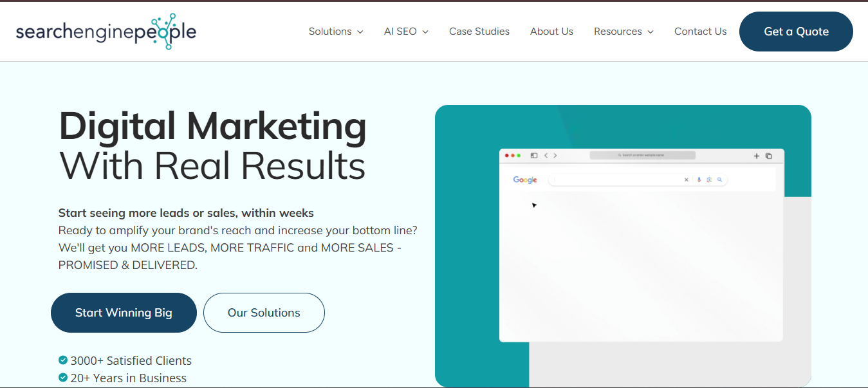Image resolution: width=868 pixels, height=388 pixels.
Task: Click the clear X icon in mock search bar
Action: 687,180
